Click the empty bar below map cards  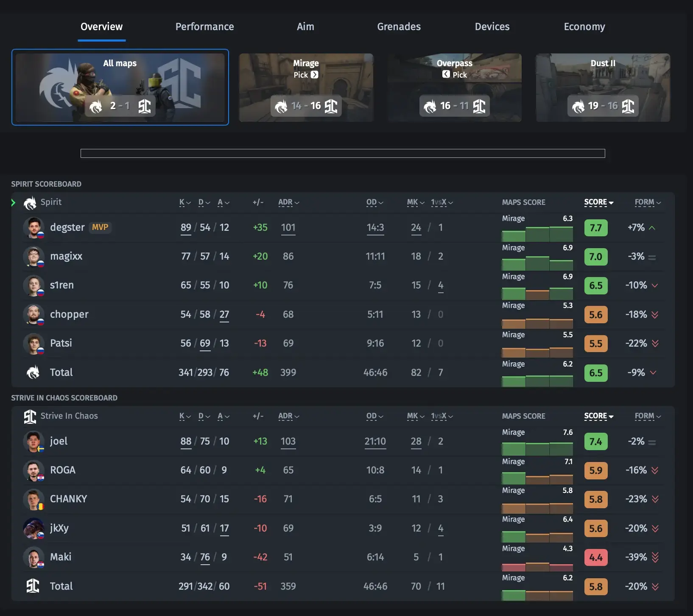pyautogui.click(x=343, y=153)
